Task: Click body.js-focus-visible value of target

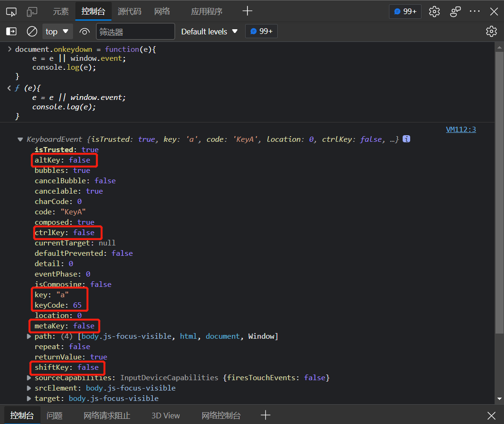Action: (114, 398)
